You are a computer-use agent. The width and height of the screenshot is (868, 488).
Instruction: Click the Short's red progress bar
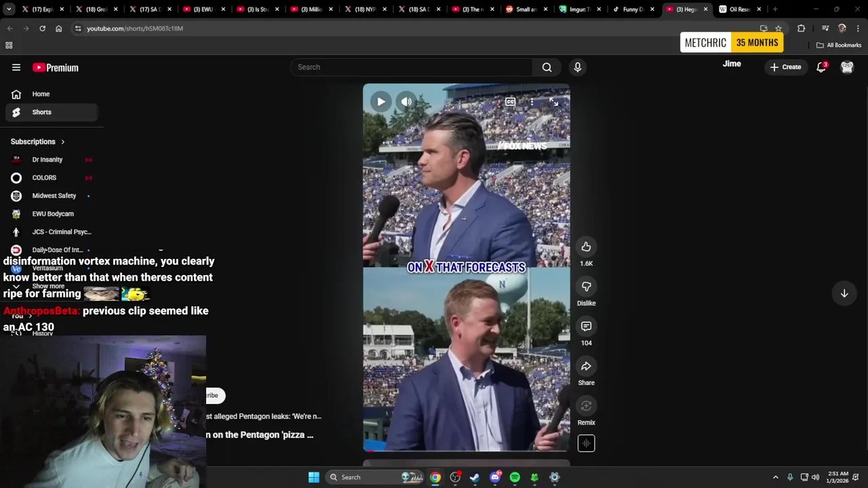point(467,450)
